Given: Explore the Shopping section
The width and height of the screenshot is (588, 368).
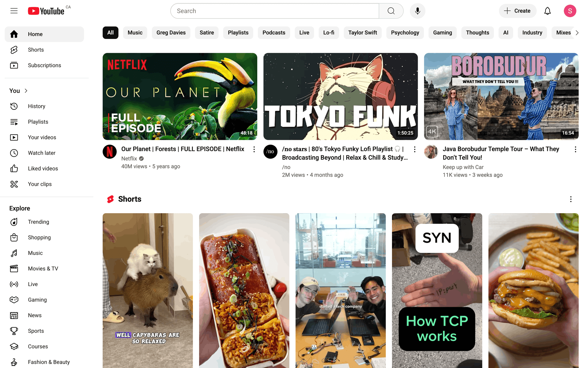Looking at the screenshot, I should [x=44, y=238].
